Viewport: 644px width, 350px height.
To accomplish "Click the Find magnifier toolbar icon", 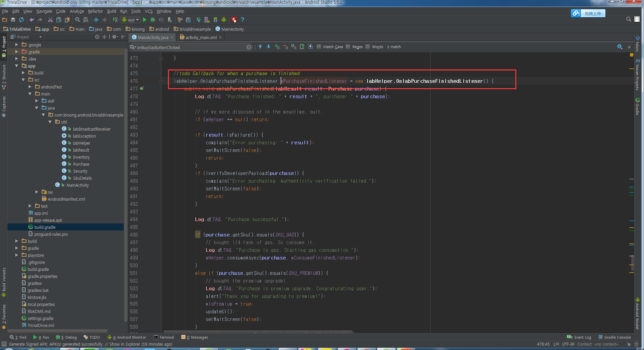I will [77, 20].
